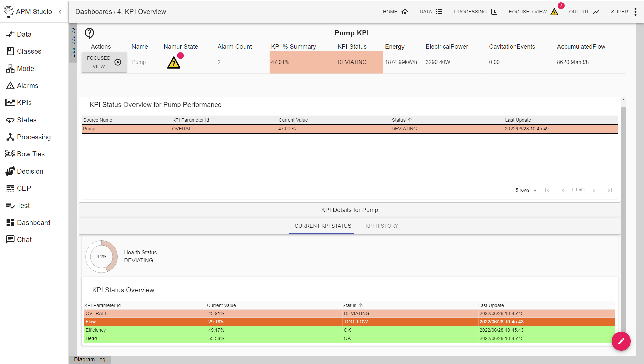
Task: Open the SUPER user menu
Action: click(x=620, y=12)
